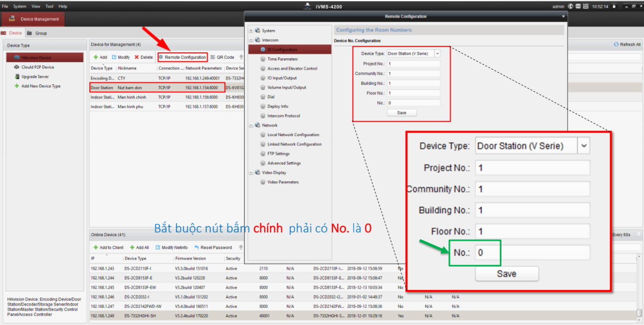Click the lock icon in the title bar
This screenshot has height=325, width=644.
[x=614, y=6]
